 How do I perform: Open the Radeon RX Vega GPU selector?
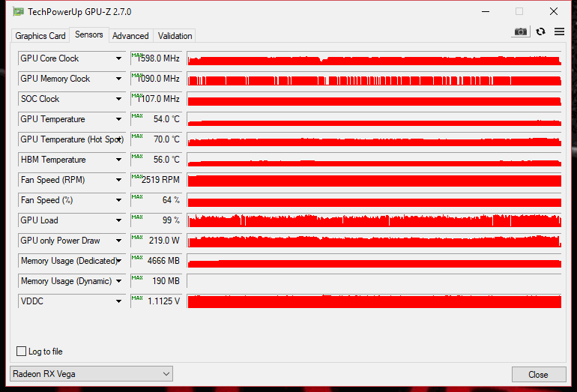point(91,373)
